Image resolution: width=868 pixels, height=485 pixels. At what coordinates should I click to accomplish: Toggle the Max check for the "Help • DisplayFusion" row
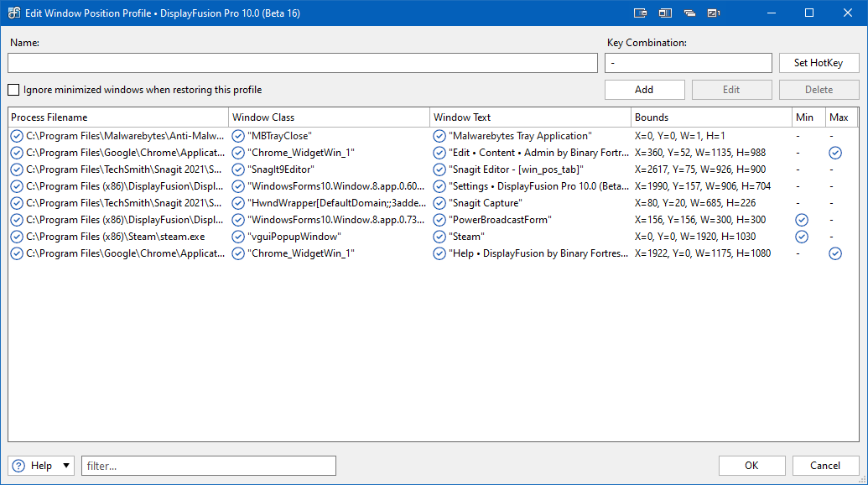point(834,253)
